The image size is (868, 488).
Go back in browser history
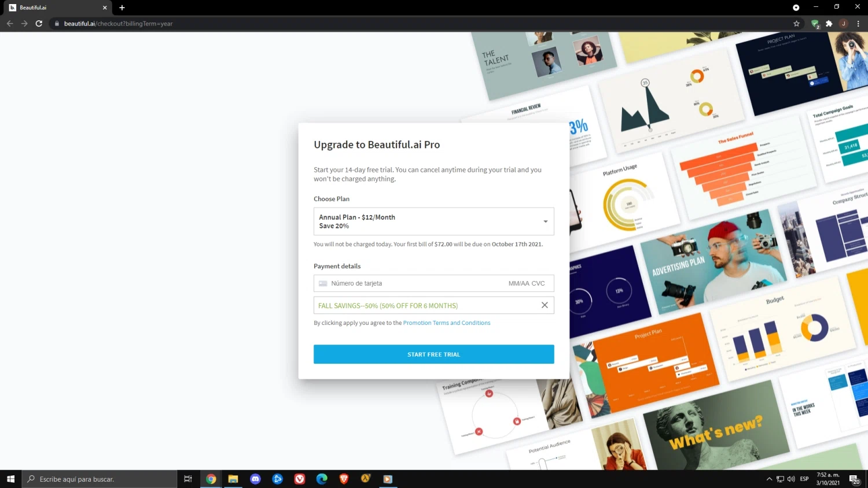pos(10,24)
